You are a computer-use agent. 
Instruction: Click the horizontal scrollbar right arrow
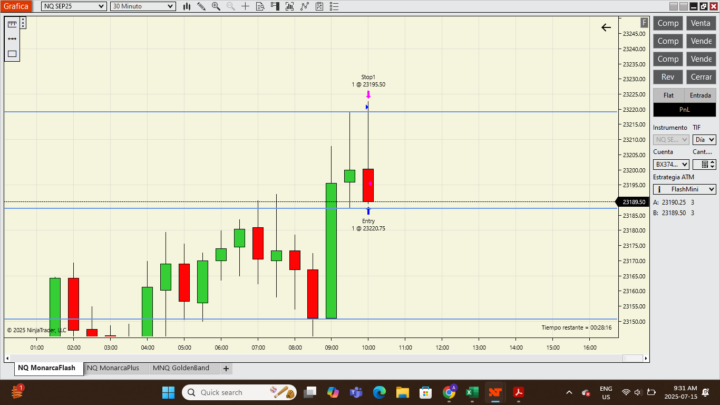(x=646, y=358)
